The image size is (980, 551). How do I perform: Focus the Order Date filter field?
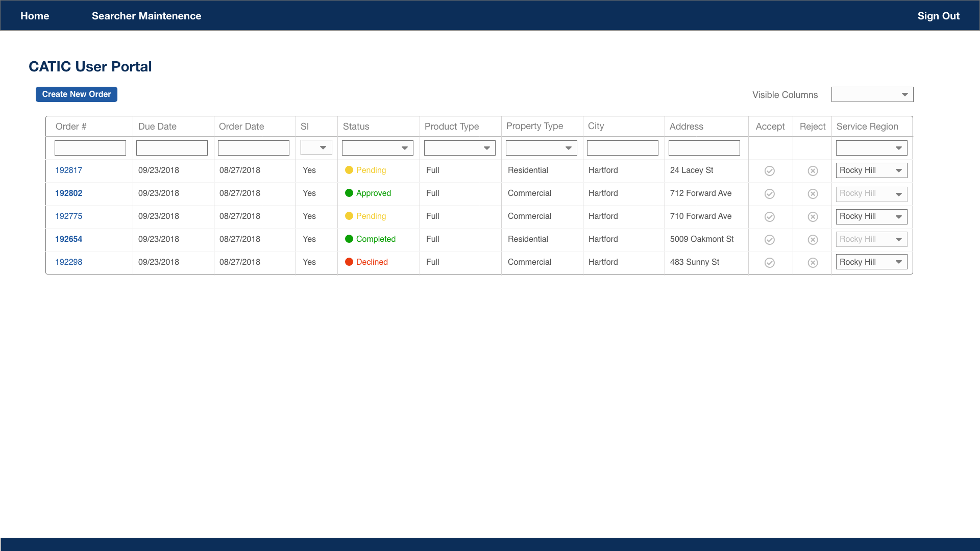(254, 148)
